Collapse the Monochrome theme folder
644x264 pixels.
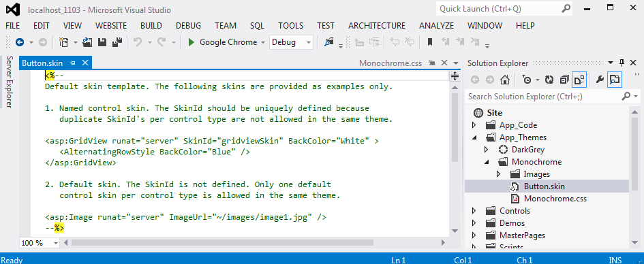(487, 162)
